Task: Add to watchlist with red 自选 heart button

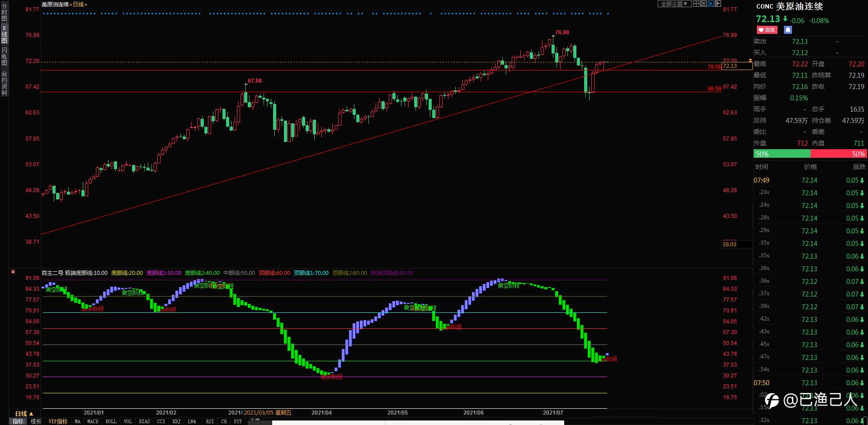Action: 766,30
